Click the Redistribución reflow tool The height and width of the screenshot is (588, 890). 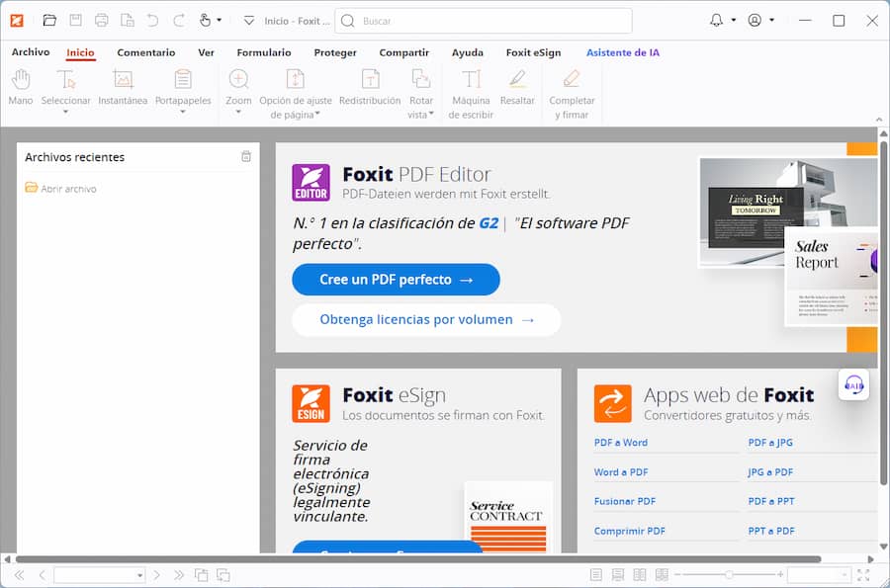point(370,87)
